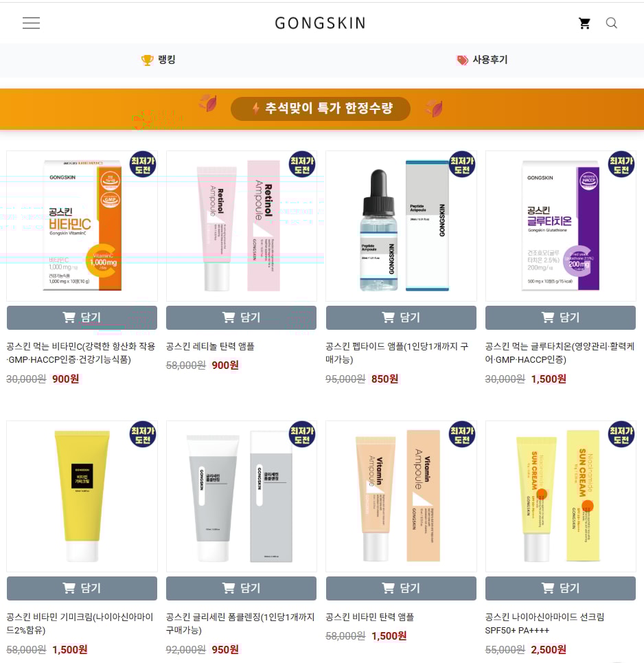Add retinol ampoule with 담기 button
This screenshot has height=663, width=644.
[241, 317]
